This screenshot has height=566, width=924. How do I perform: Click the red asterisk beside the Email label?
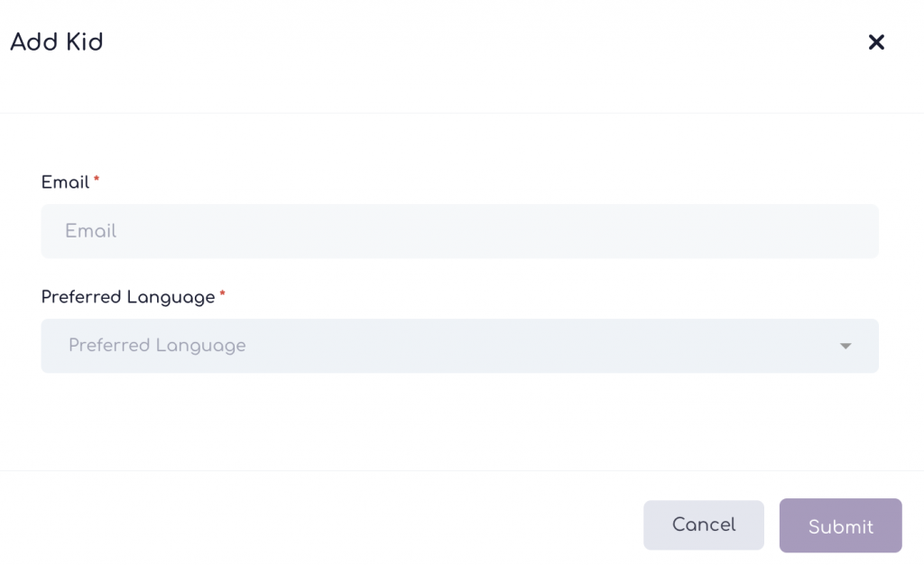pos(97,180)
